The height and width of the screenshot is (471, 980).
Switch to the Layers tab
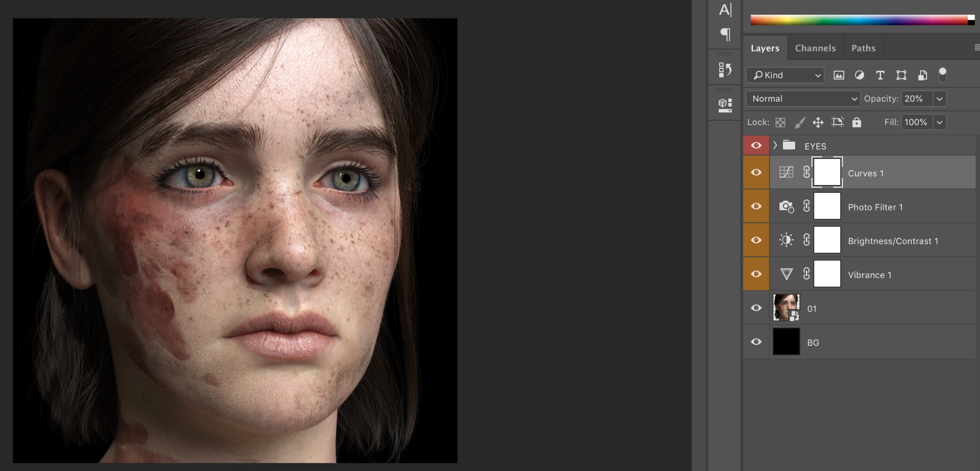[x=765, y=48]
